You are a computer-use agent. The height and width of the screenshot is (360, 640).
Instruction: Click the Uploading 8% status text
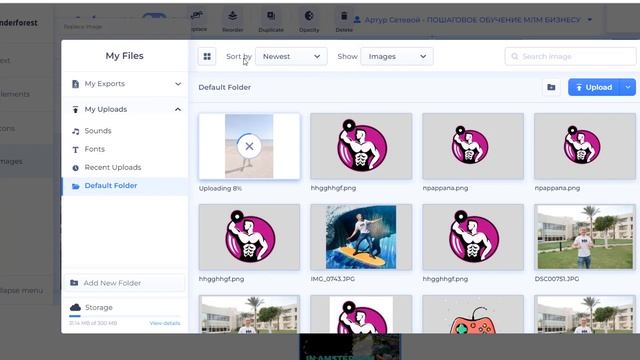220,188
